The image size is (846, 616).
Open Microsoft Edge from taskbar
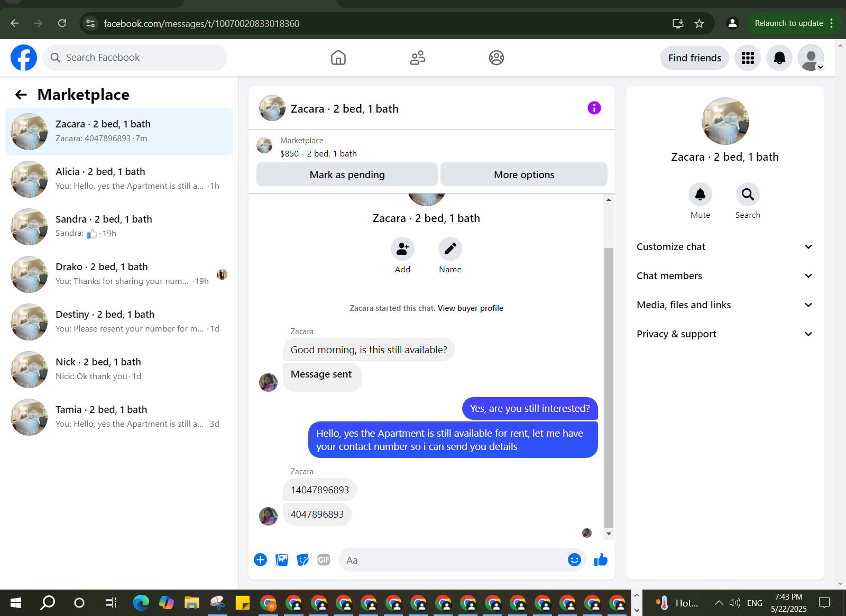tap(141, 603)
